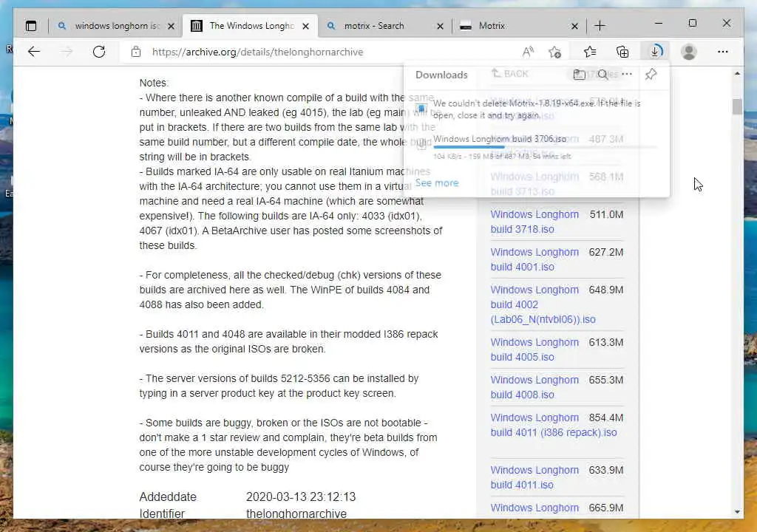Click the Motrix delete error message
The width and height of the screenshot is (757, 532).
click(x=537, y=109)
